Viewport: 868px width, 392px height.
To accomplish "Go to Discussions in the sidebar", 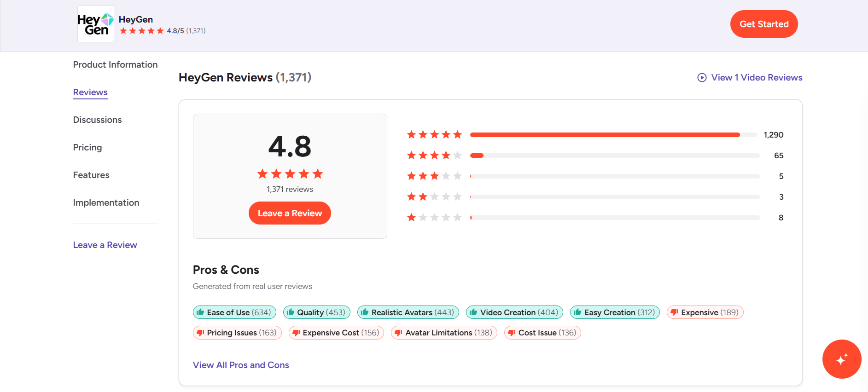I will point(97,120).
